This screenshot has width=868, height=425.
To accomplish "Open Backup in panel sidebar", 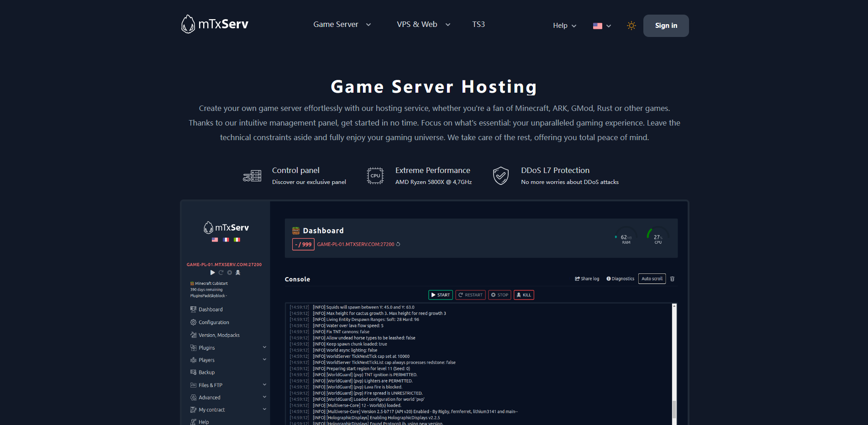I will (206, 373).
